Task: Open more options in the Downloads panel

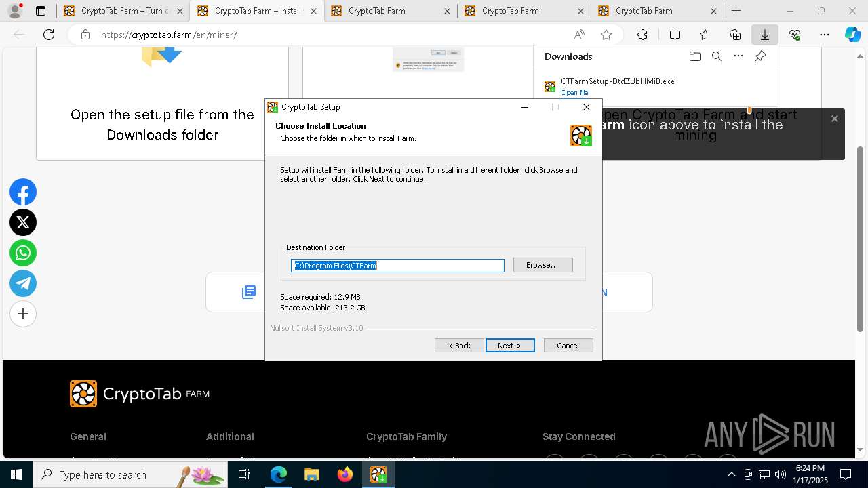Action: pyautogui.click(x=738, y=56)
